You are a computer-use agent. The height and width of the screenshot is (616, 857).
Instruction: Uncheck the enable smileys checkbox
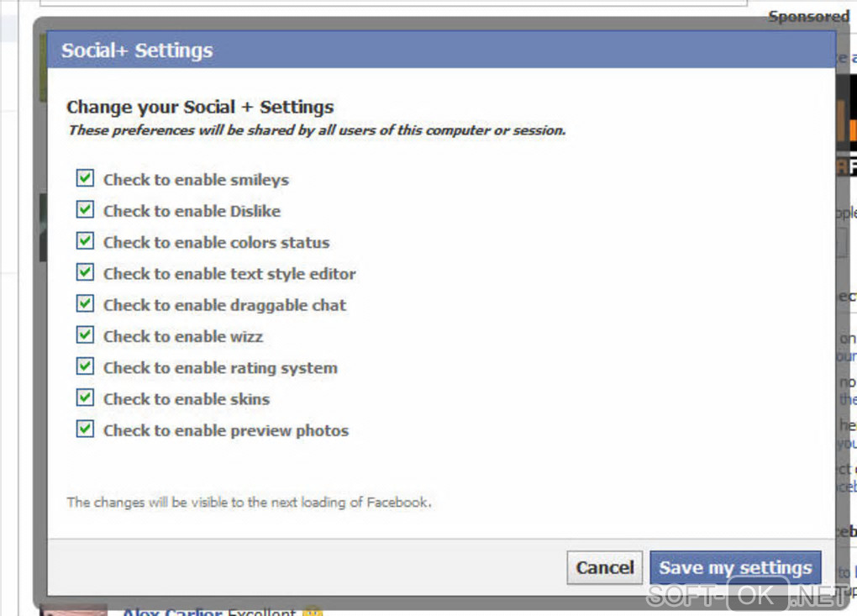coord(85,178)
